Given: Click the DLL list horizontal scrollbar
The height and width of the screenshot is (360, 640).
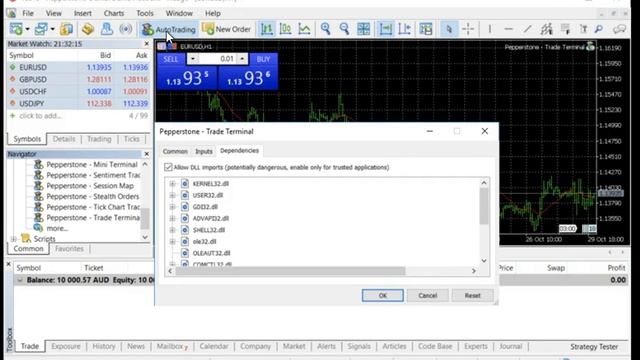Looking at the screenshot, I should pos(290,271).
